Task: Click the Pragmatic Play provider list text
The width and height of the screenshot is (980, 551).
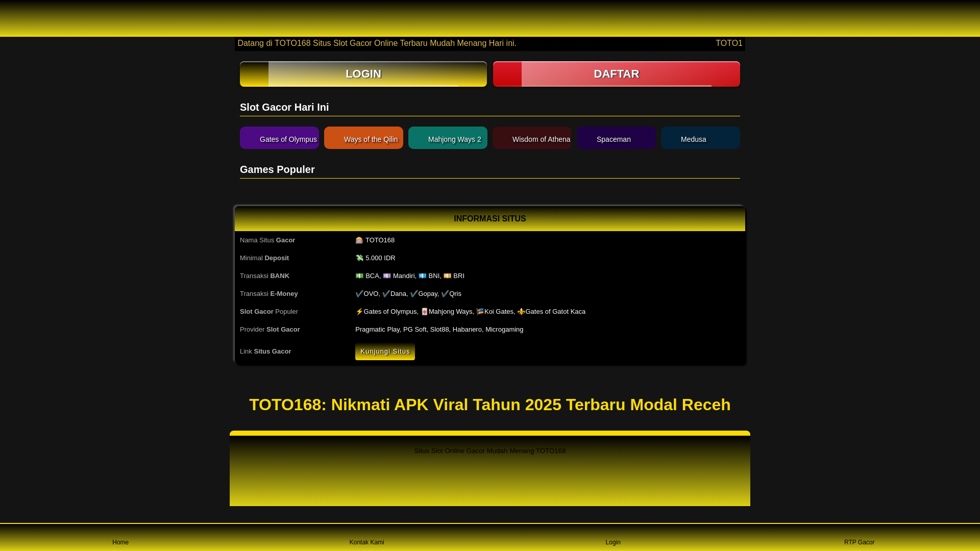Action: tap(439, 330)
